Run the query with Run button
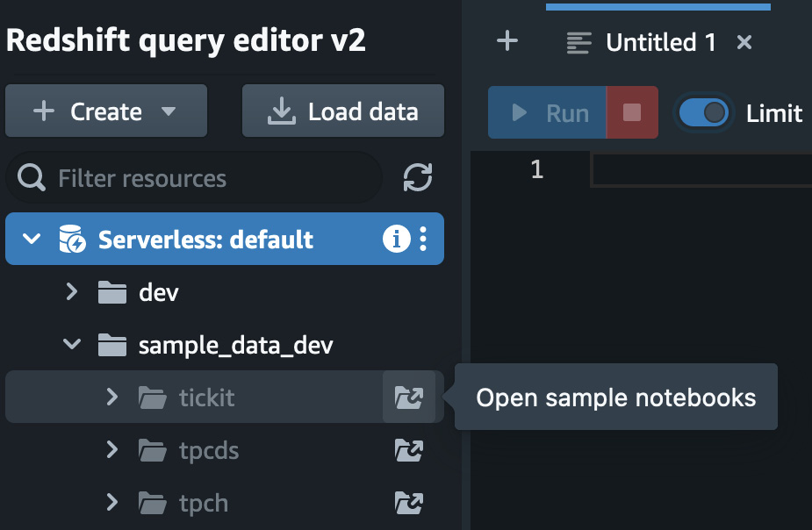The height and width of the screenshot is (530, 812). click(548, 112)
